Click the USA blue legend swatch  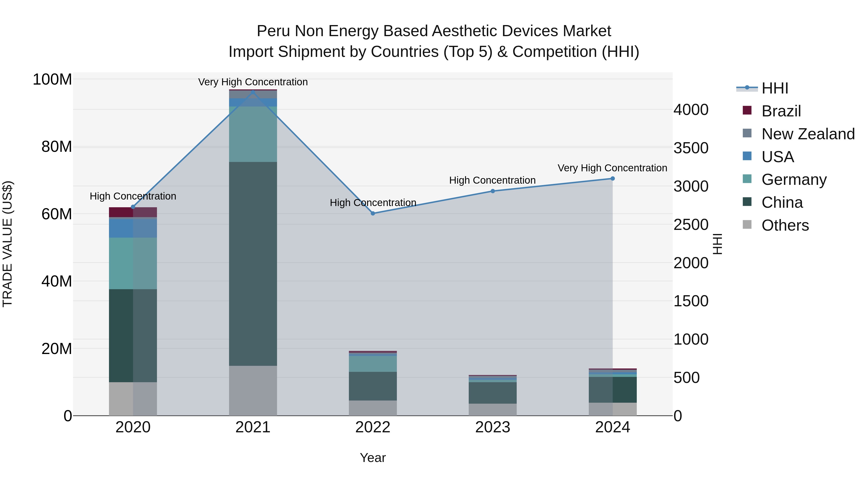(747, 156)
